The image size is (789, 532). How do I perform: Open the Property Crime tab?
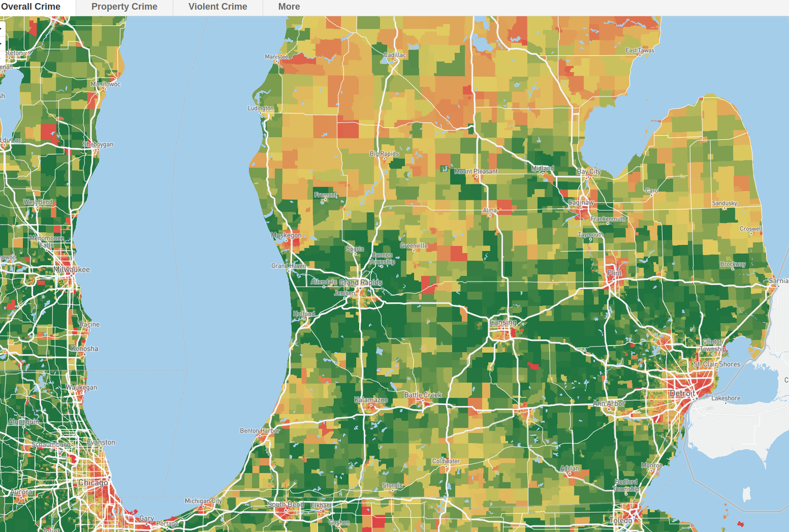pyautogui.click(x=124, y=7)
